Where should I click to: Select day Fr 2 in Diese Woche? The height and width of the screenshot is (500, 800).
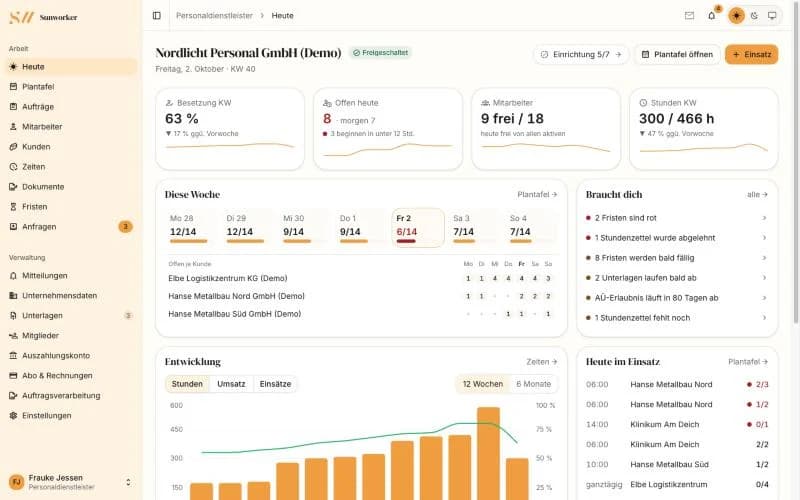click(x=418, y=228)
